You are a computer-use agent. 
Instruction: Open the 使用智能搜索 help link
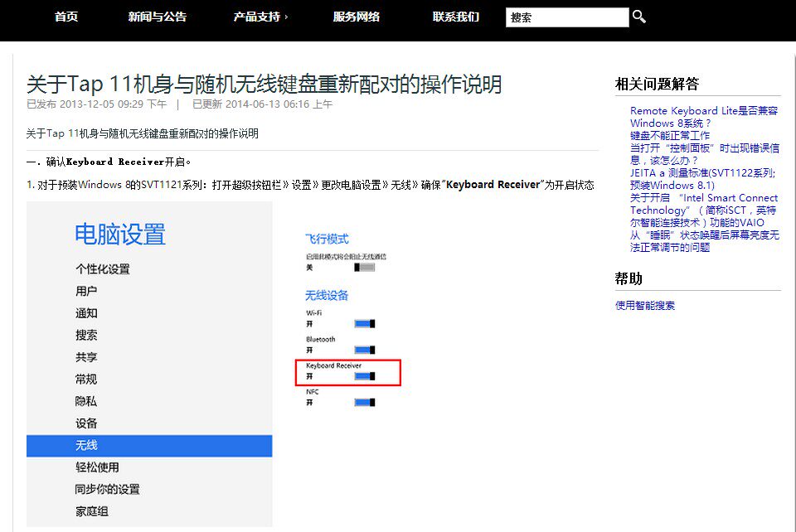pos(645,305)
